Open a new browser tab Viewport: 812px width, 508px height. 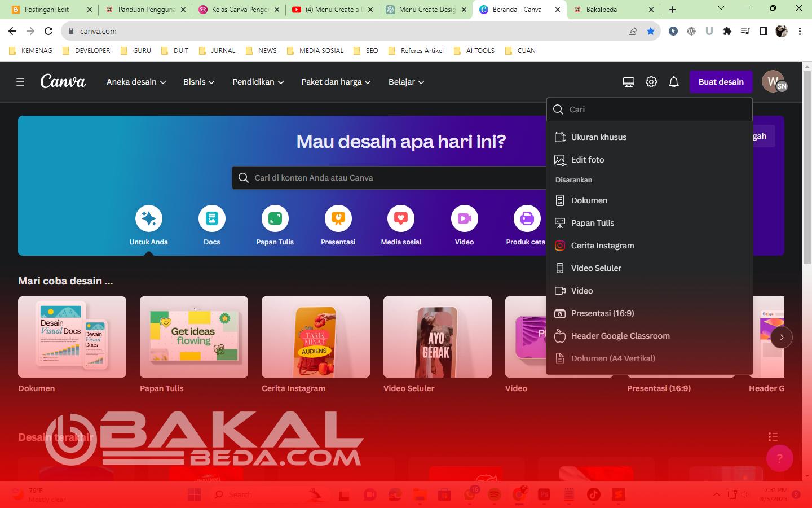673,10
